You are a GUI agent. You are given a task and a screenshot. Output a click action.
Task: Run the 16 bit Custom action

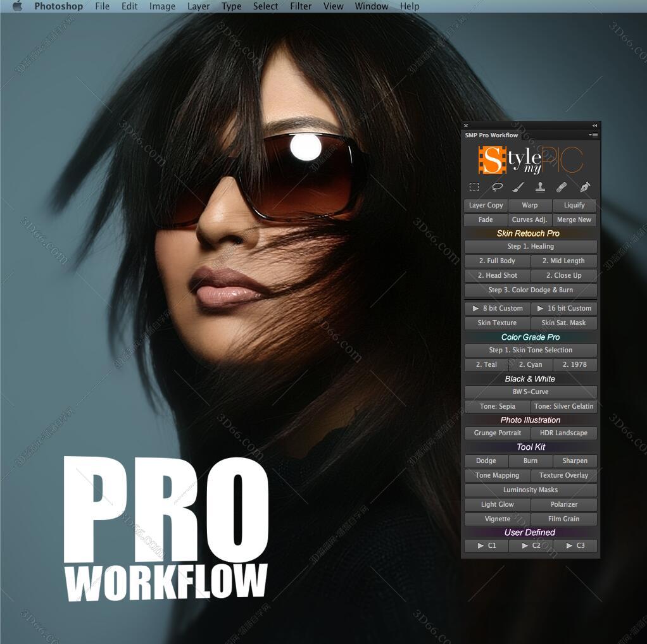(x=563, y=308)
